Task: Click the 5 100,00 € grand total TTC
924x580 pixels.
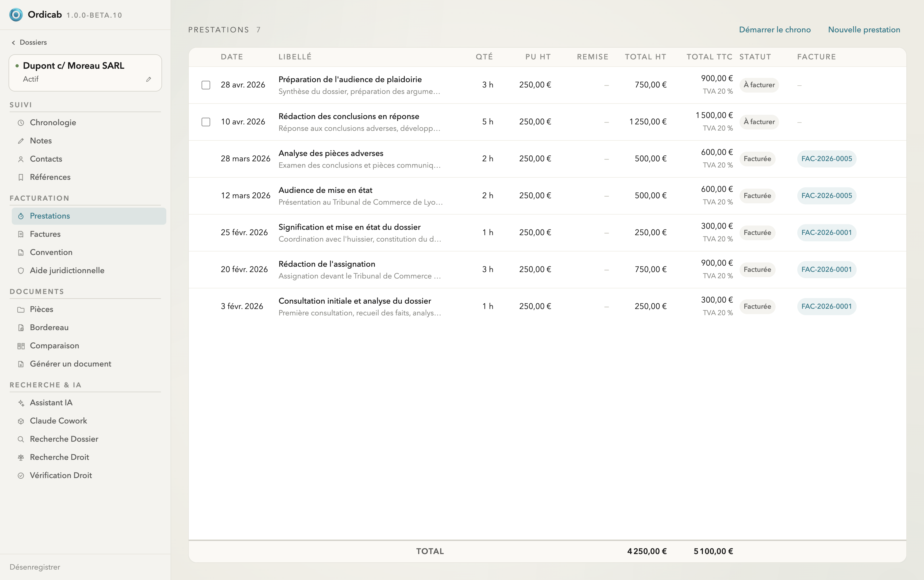Action: coord(713,552)
